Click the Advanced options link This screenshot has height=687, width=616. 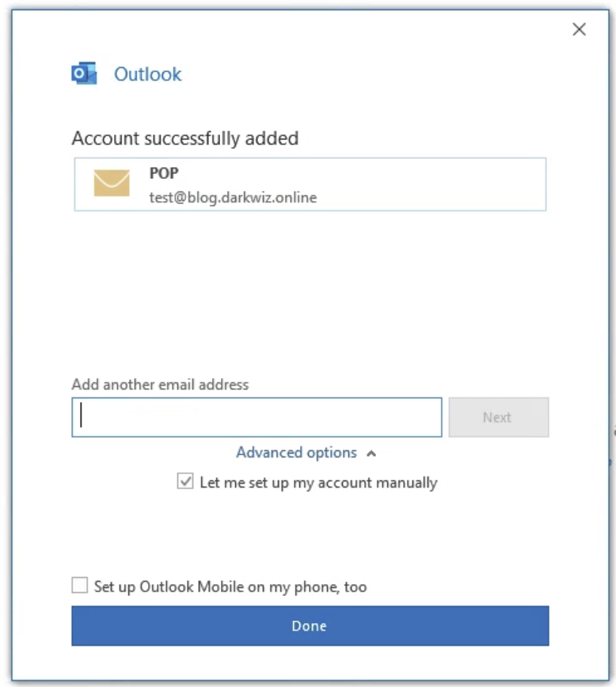click(296, 453)
